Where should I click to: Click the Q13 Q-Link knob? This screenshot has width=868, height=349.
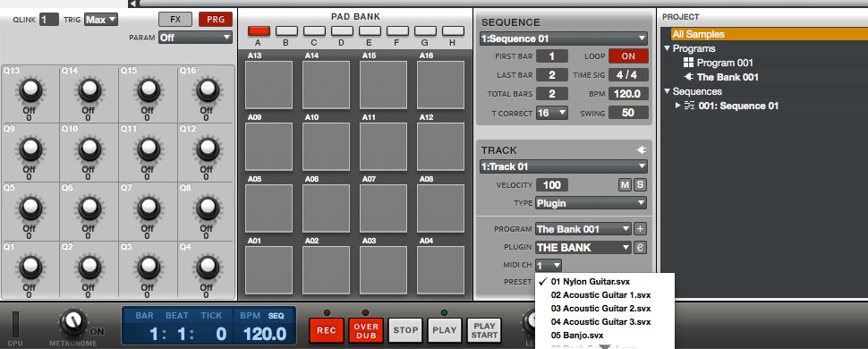(x=30, y=89)
